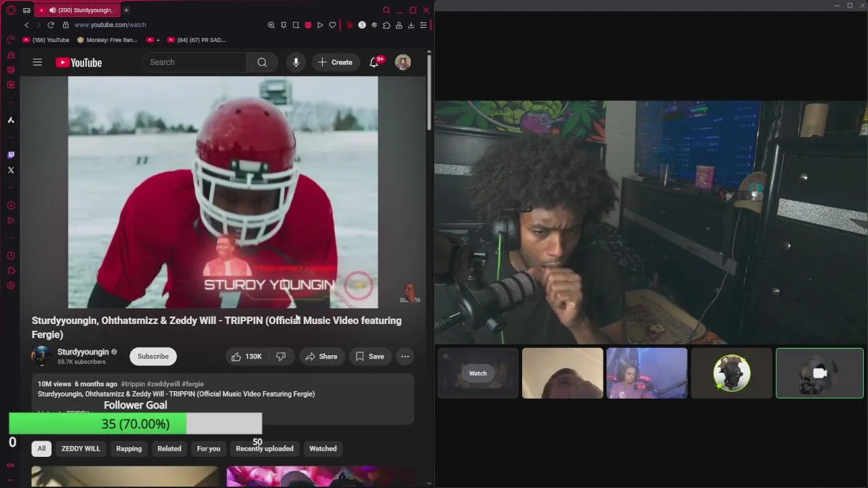Select the pink-lit streamer participant thumbnail
Viewport: 868px width, 488px height.
click(x=647, y=373)
